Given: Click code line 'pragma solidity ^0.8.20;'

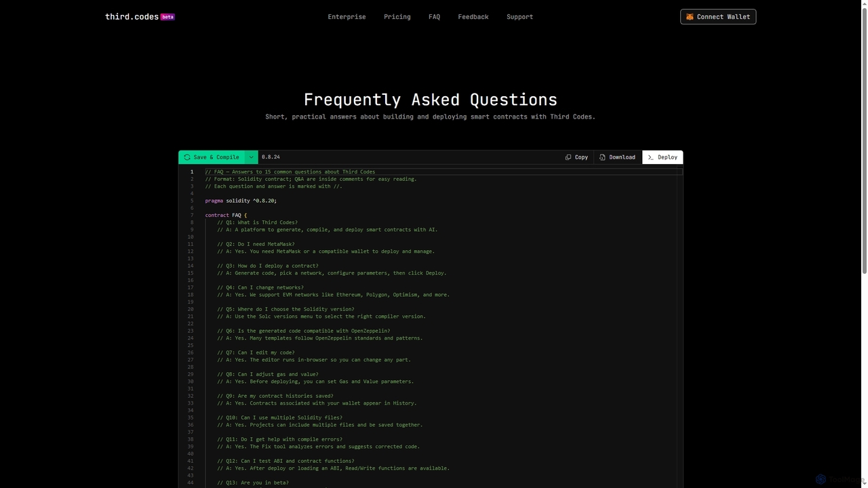Looking at the screenshot, I should [x=241, y=201].
